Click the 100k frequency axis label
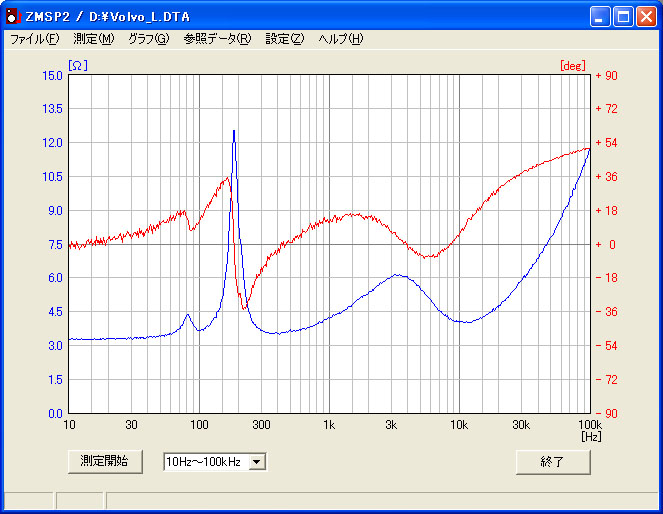Image resolution: width=663 pixels, height=514 pixels. pyautogui.click(x=590, y=425)
